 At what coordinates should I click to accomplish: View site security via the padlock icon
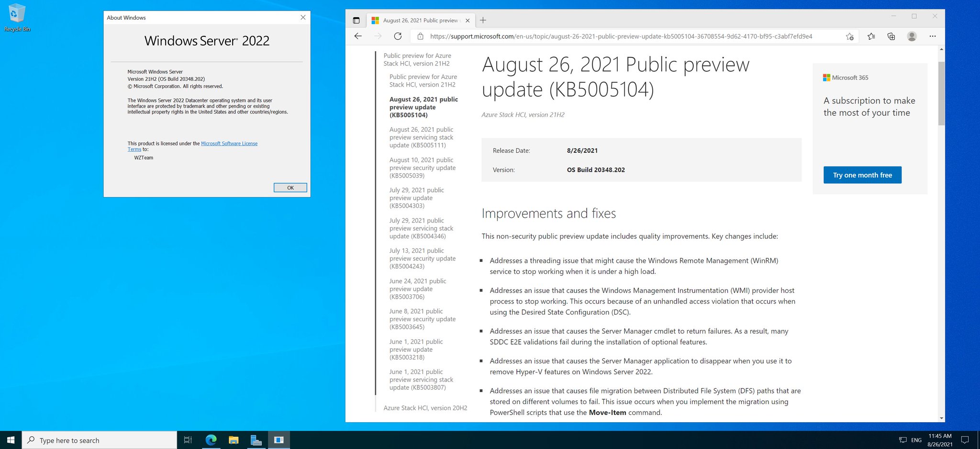[x=420, y=36]
